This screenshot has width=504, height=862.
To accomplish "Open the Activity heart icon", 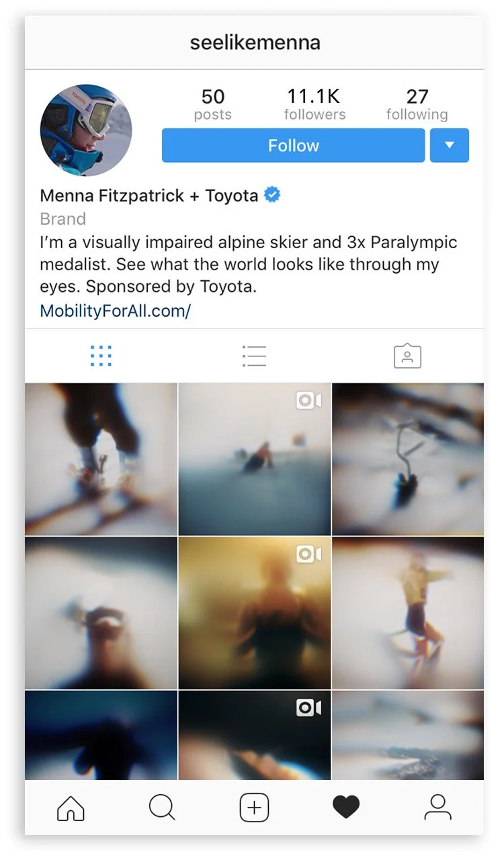I will click(346, 807).
